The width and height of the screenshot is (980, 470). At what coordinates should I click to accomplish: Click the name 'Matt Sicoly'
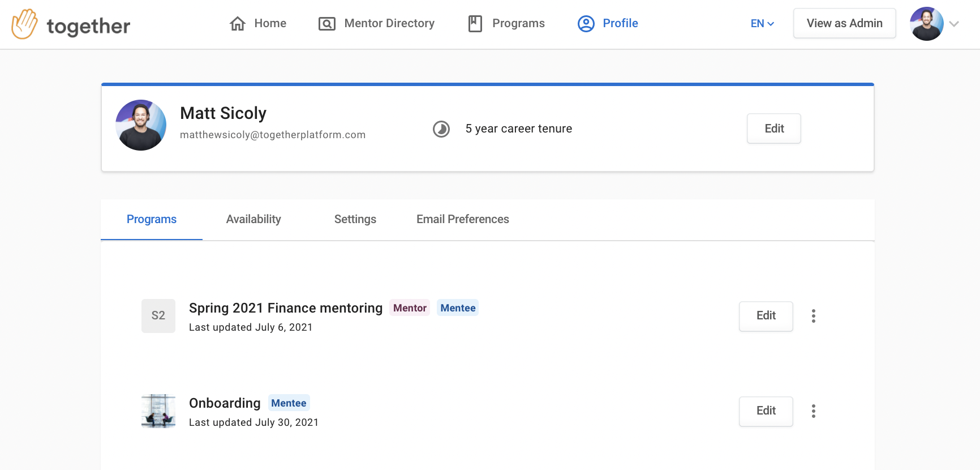(x=223, y=113)
